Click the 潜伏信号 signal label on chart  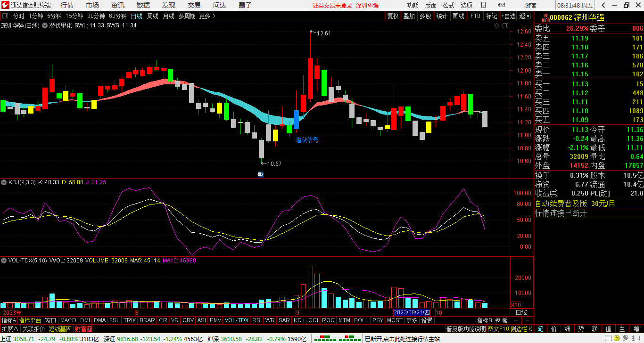pos(307,140)
